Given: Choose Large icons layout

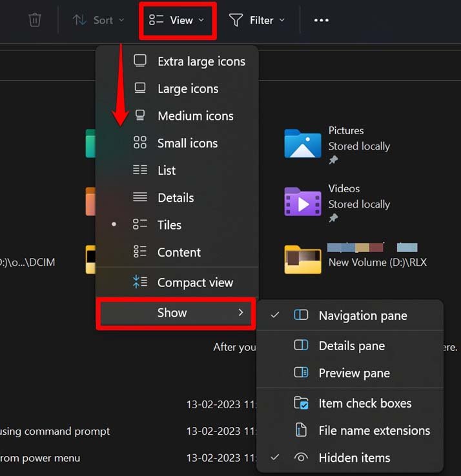Looking at the screenshot, I should coord(187,88).
